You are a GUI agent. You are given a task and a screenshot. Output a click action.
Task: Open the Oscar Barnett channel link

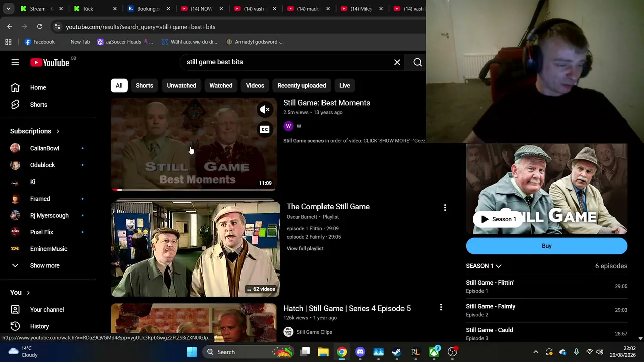pos(302,217)
